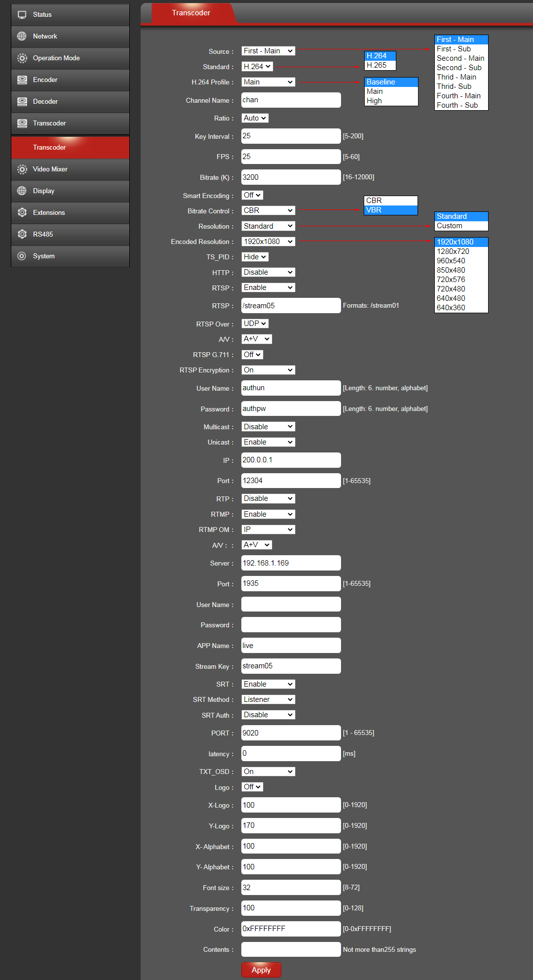Click the SRT PORT field
The image size is (533, 980).
[291, 733]
